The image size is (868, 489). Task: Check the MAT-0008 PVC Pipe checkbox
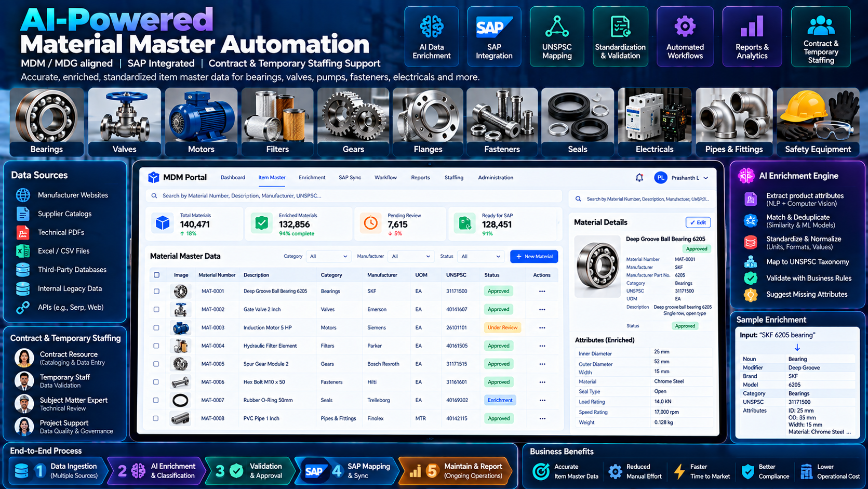(156, 418)
